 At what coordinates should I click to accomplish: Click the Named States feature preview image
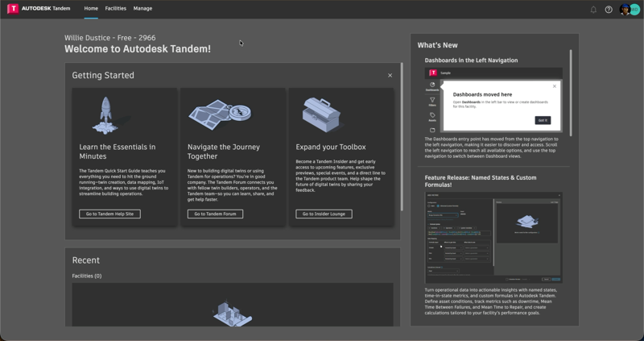[493, 238]
